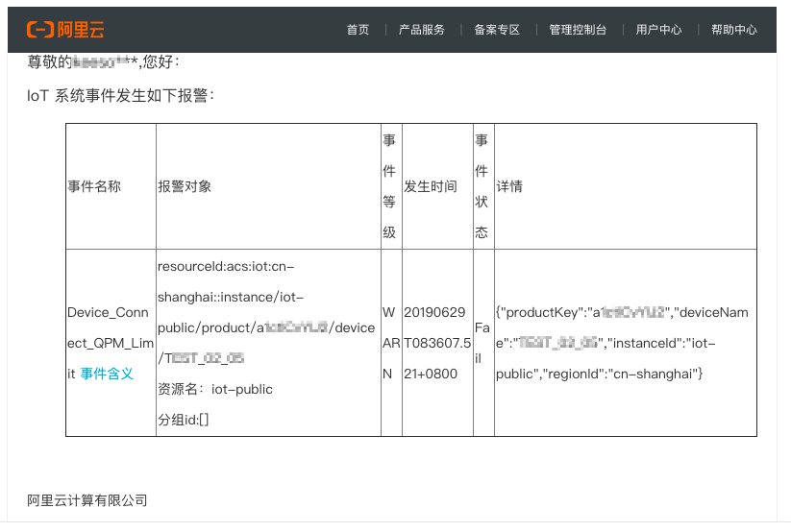The image size is (791, 532).
Task: Click the 事件状态 column header
Action: [x=483, y=186]
